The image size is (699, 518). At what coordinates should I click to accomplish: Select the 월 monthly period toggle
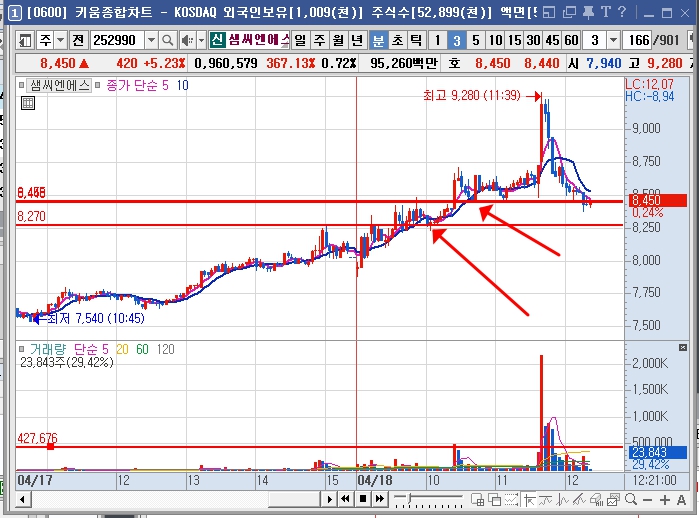coord(338,41)
